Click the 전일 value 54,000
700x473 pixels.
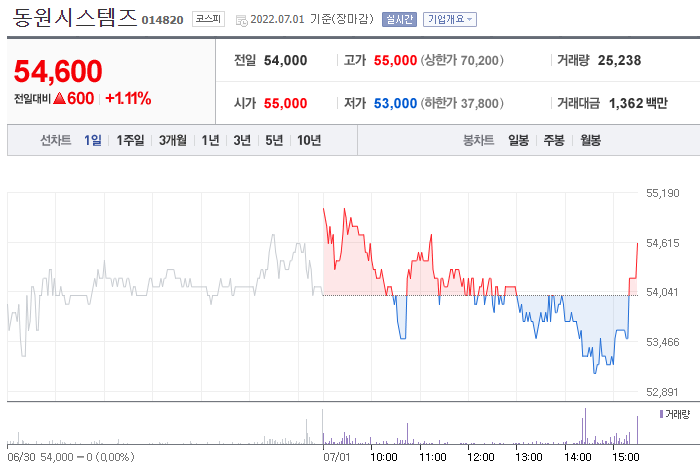(285, 60)
